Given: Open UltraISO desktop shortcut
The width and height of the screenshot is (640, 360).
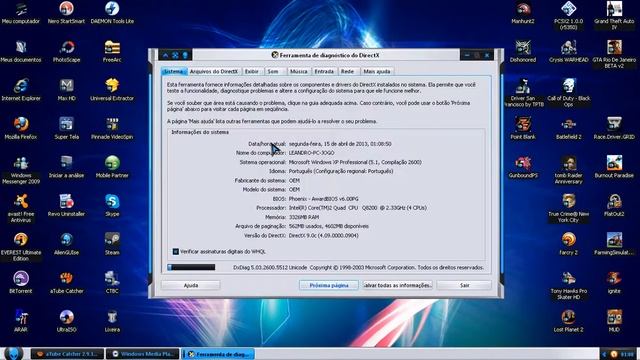Looking at the screenshot, I should [x=66, y=321].
